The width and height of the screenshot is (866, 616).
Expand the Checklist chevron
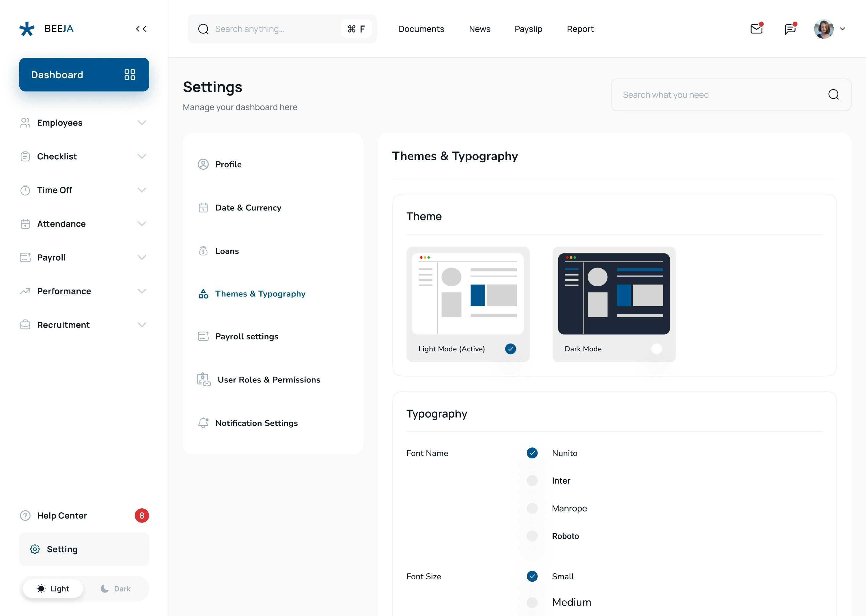tap(142, 156)
